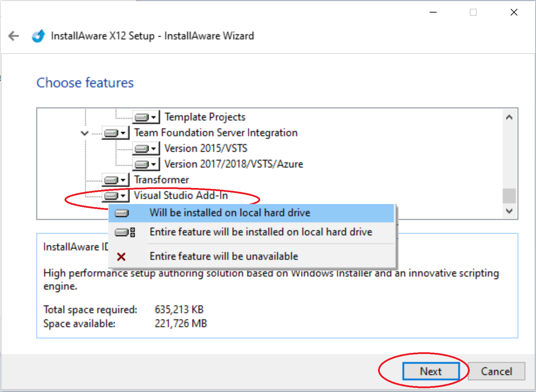This screenshot has height=392, width=536.
Task: Click Next button
Action: 431,371
